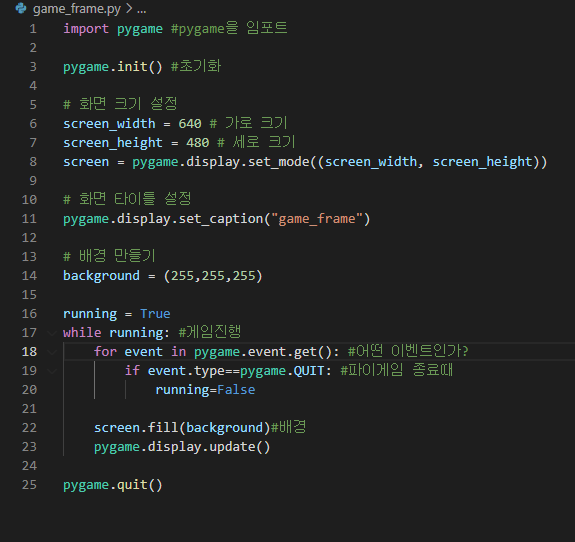Click the comment '#게임진행' on line 17

(x=210, y=332)
